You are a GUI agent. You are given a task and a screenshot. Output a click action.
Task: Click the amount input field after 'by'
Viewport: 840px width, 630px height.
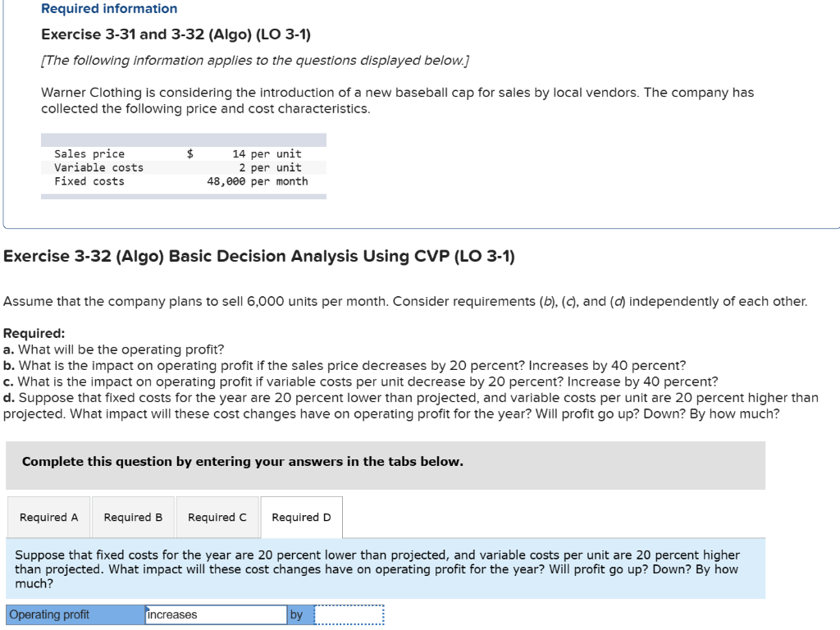350,614
